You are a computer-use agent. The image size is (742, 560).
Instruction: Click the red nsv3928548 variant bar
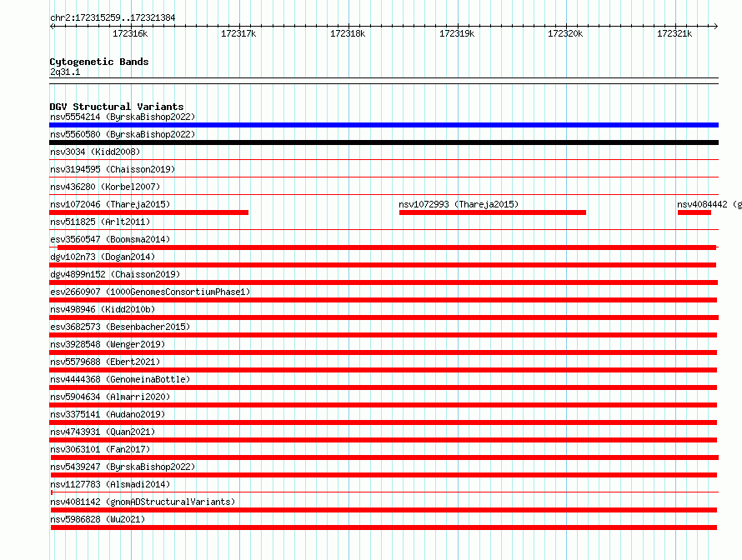pyautogui.click(x=384, y=352)
